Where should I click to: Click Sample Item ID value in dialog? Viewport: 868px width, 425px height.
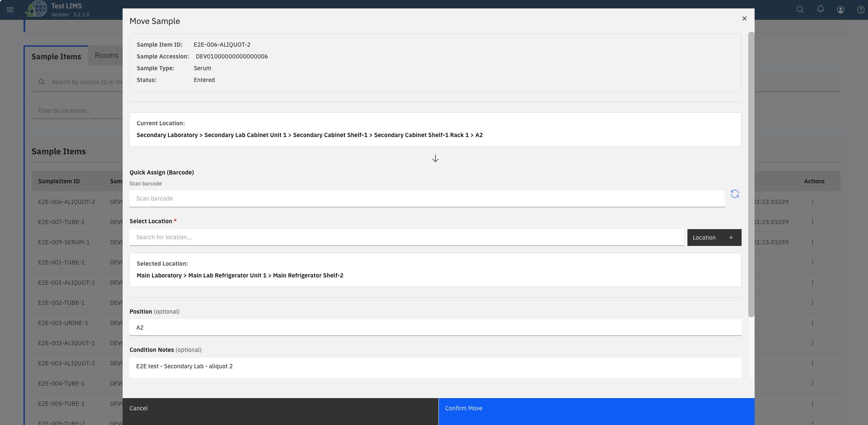coord(222,45)
